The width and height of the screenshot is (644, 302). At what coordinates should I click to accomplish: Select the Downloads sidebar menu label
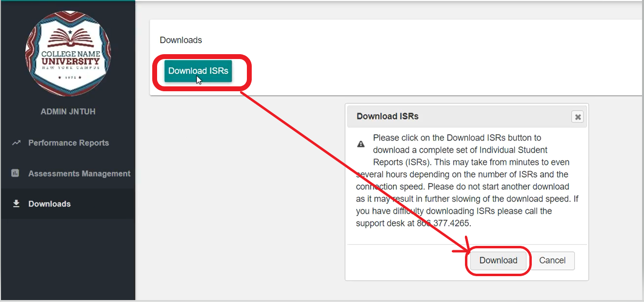(49, 204)
